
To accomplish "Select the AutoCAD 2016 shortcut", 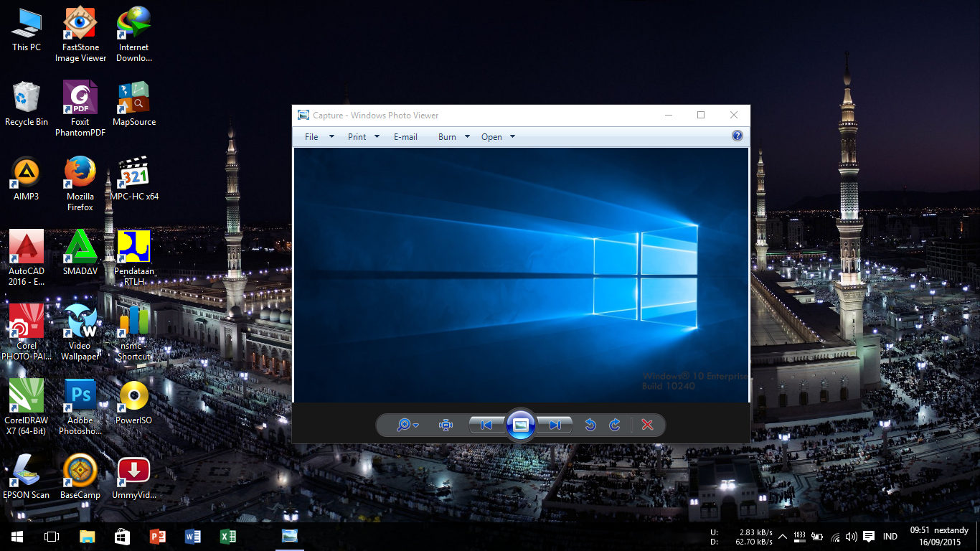I will click(27, 258).
